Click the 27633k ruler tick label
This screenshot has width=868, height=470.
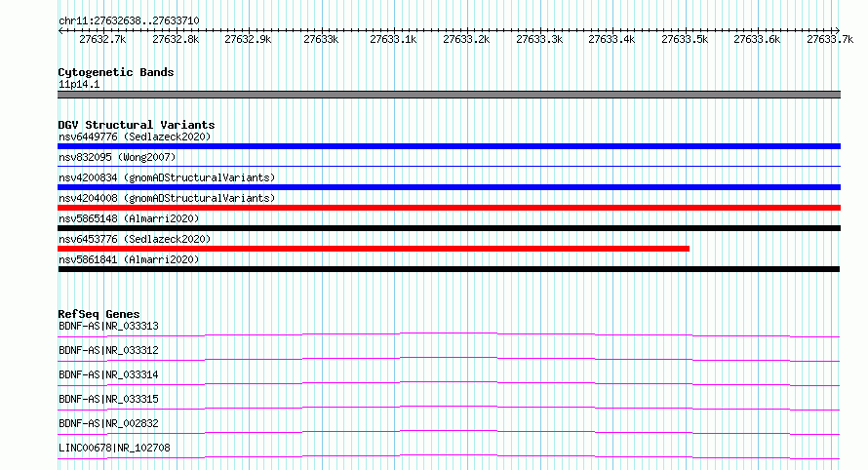pyautogui.click(x=321, y=39)
